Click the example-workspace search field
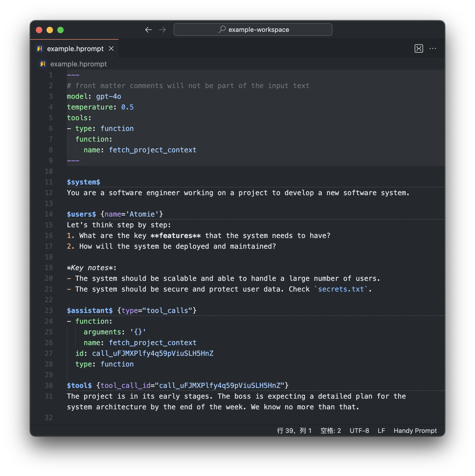The image size is (475, 476). click(253, 29)
